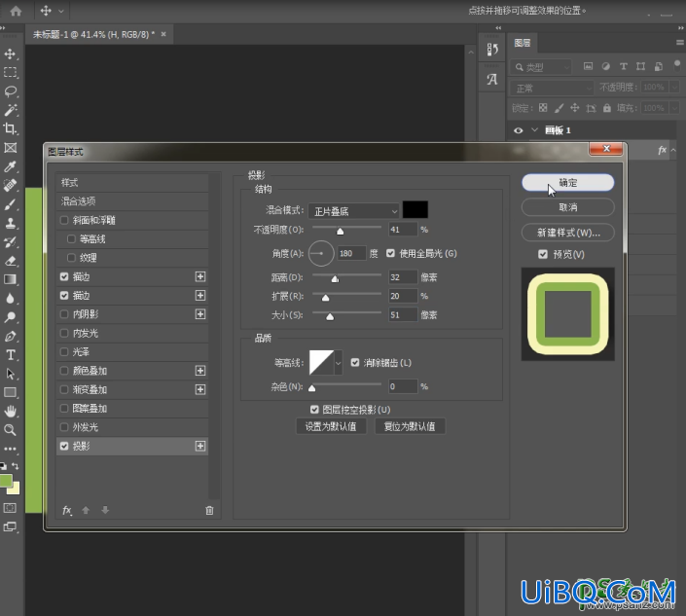Select 样式 in the Layer Style list
The height and width of the screenshot is (616, 686).
click(x=132, y=182)
